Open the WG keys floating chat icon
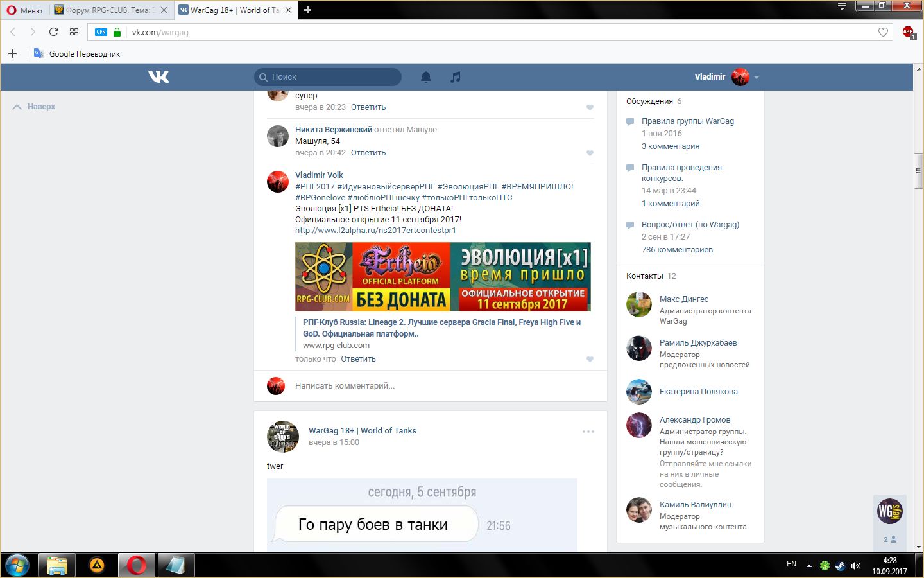This screenshot has width=924, height=578. [890, 511]
